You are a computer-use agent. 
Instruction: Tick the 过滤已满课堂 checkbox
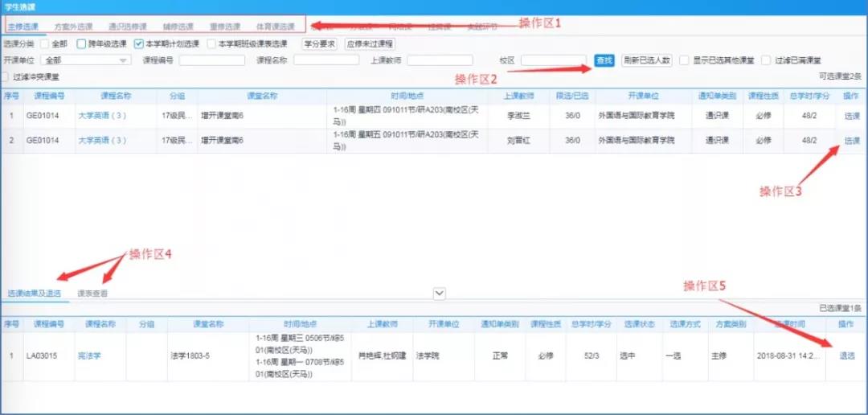coord(767,60)
